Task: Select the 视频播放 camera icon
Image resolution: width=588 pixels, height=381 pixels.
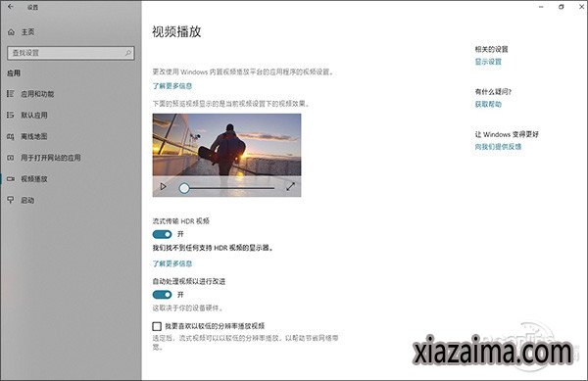Action: coord(11,179)
